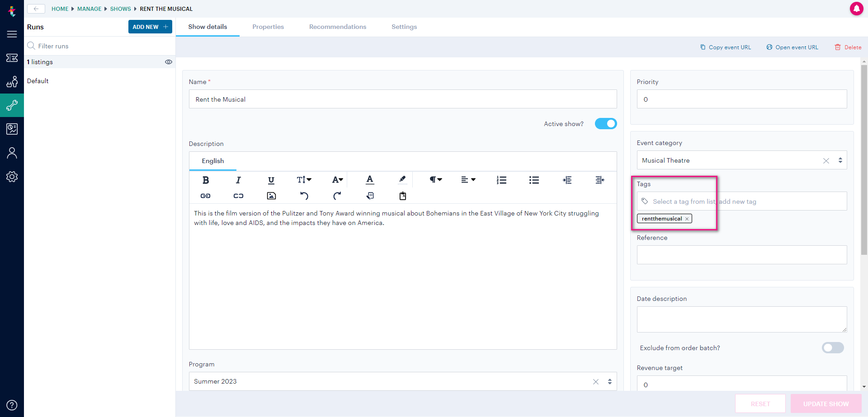
Task: Select the English description language tab
Action: (x=213, y=161)
